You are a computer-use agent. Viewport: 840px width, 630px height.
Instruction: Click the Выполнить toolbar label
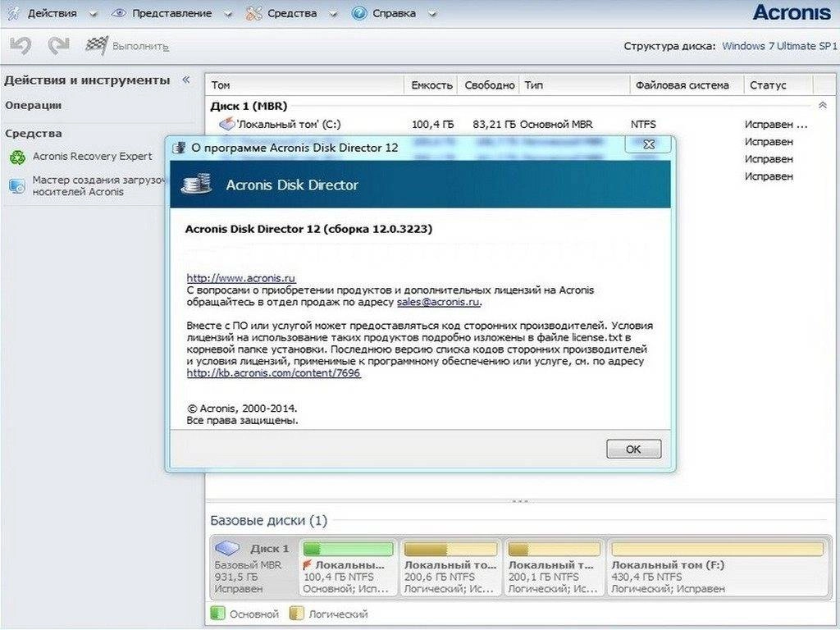point(140,47)
